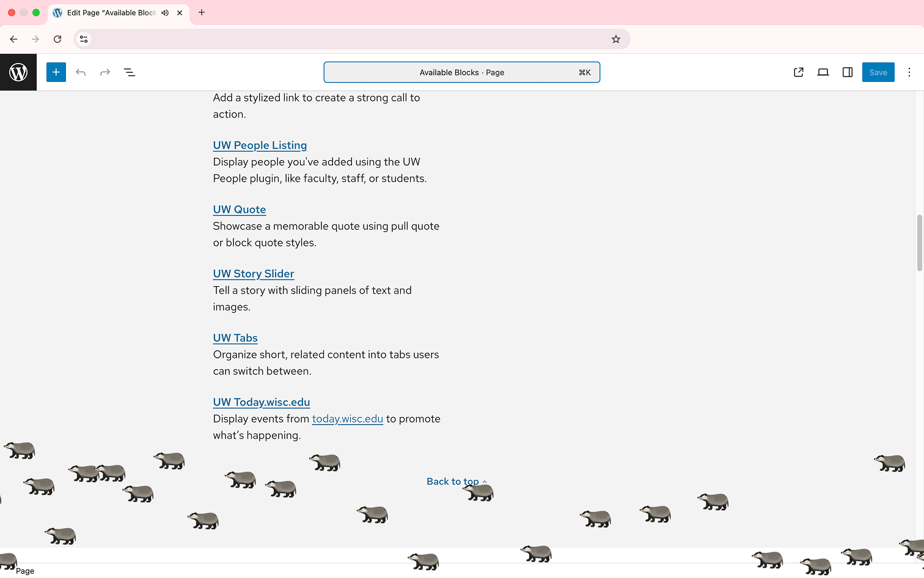Open the block inserter plus button

point(56,72)
